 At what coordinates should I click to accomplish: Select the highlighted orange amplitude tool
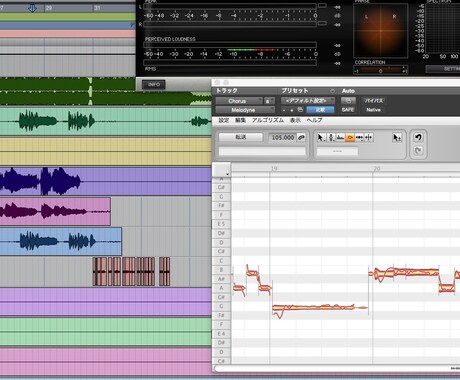point(350,137)
